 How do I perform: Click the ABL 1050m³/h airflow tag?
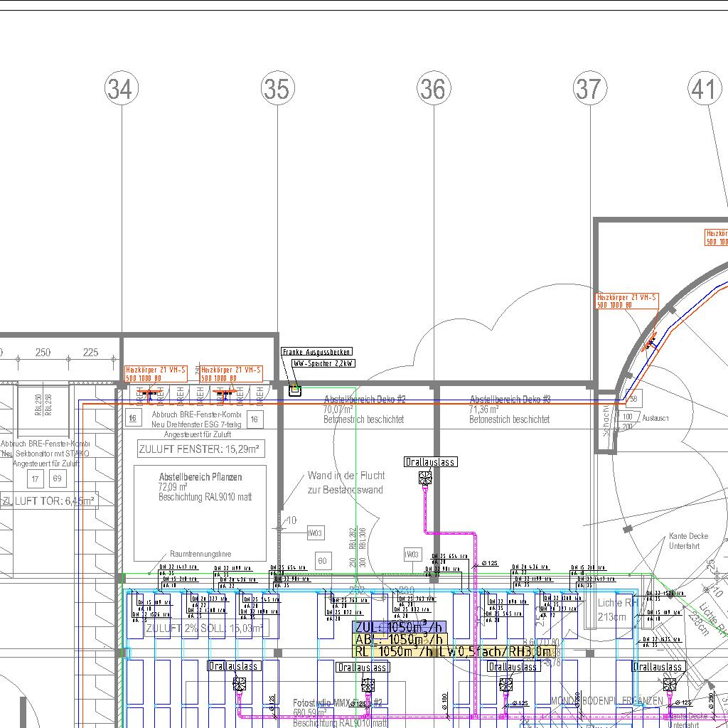(x=399, y=639)
